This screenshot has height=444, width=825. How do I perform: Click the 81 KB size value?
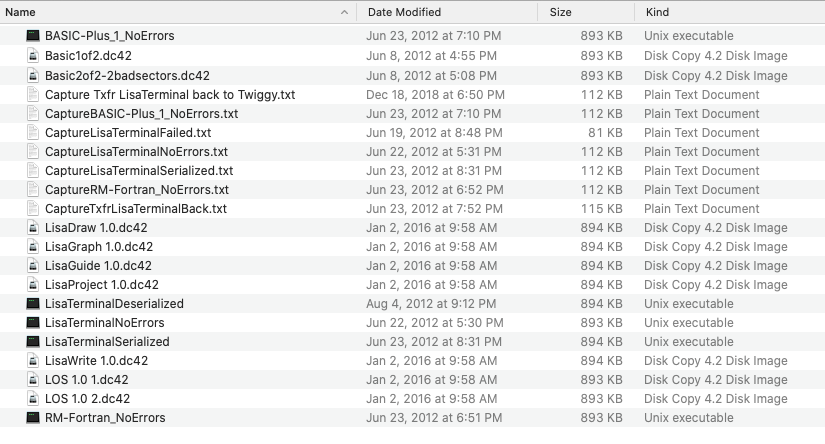tap(605, 133)
